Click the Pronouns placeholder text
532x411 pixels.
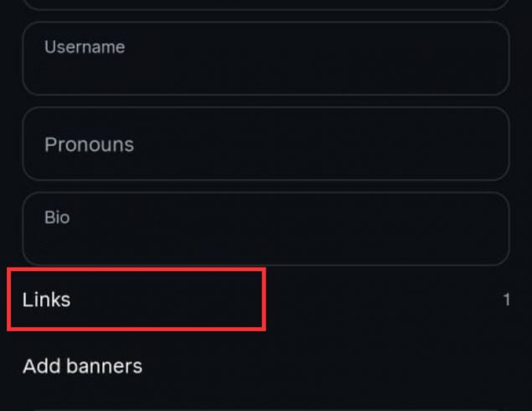click(89, 144)
